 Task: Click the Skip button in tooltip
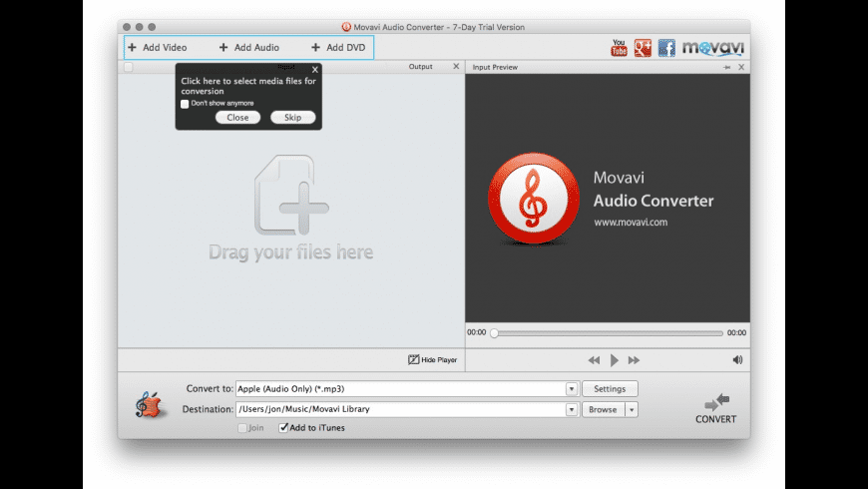pos(293,118)
